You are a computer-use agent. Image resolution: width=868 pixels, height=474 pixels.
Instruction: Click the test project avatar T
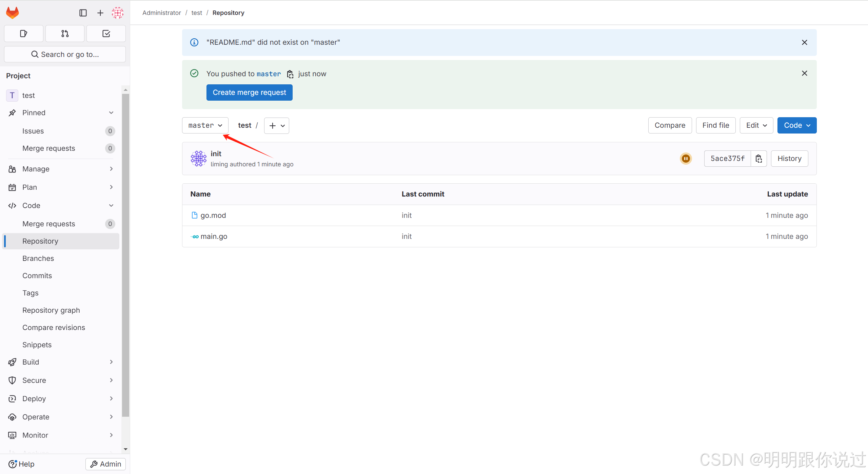click(12, 96)
